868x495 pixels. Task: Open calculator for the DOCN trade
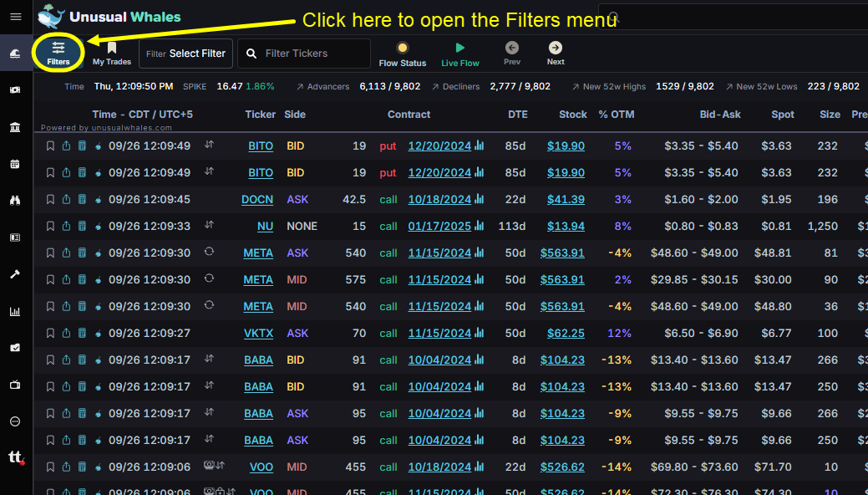tap(82, 200)
